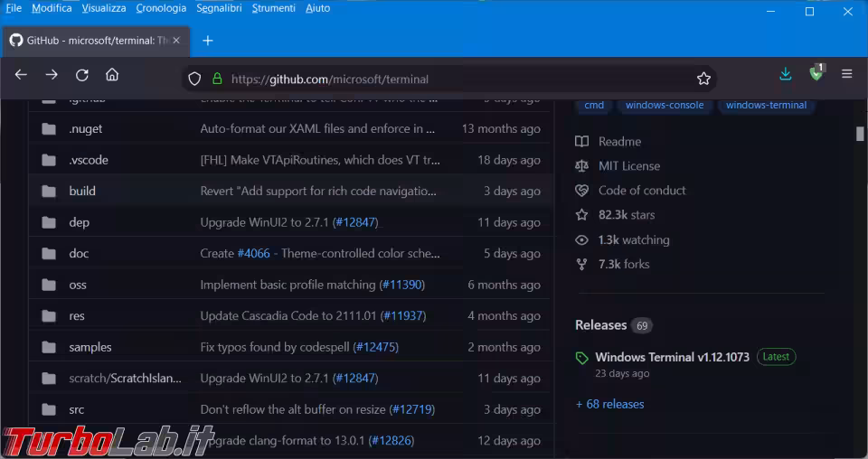The height and width of the screenshot is (459, 868).
Task: Click the folder icon beside doc
Action: [x=49, y=254]
